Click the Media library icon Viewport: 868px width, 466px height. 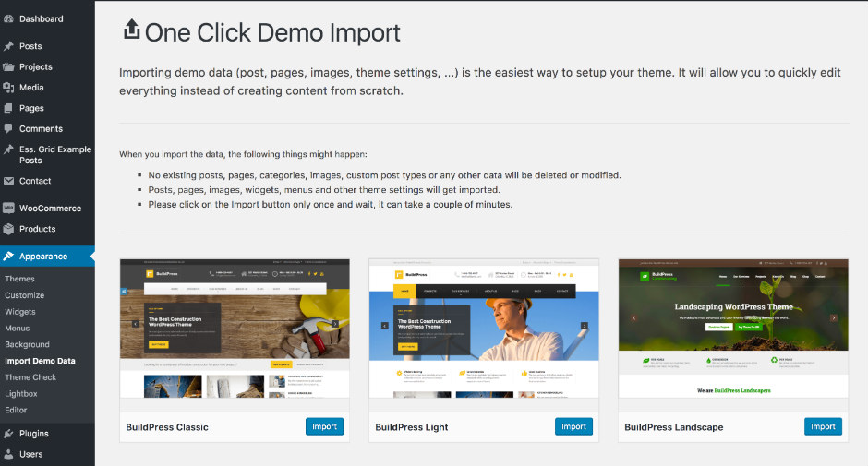click(8, 88)
